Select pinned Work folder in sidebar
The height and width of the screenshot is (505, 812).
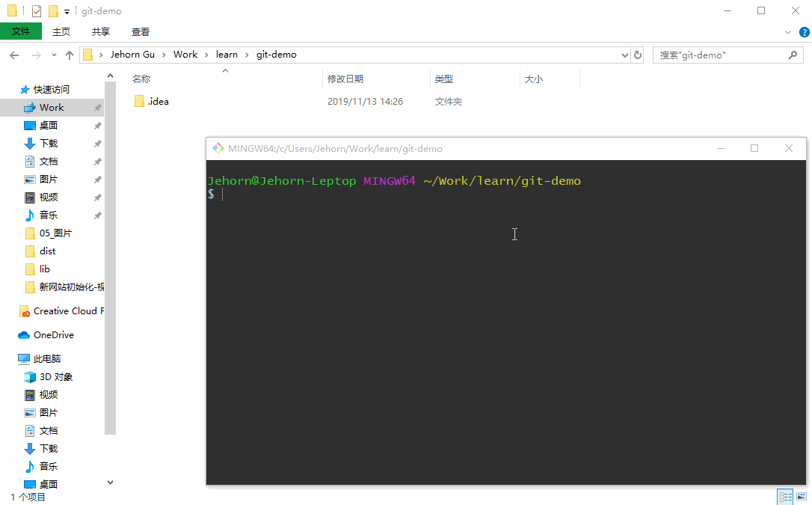click(x=52, y=107)
